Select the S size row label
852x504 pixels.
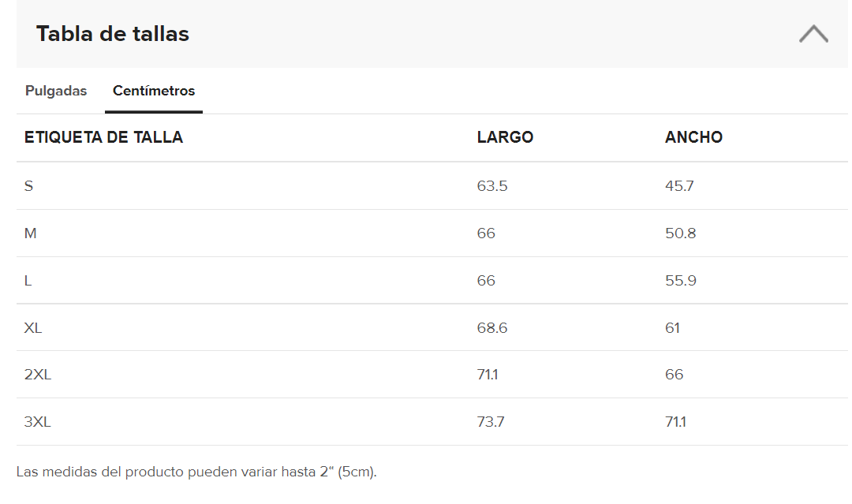[29, 186]
